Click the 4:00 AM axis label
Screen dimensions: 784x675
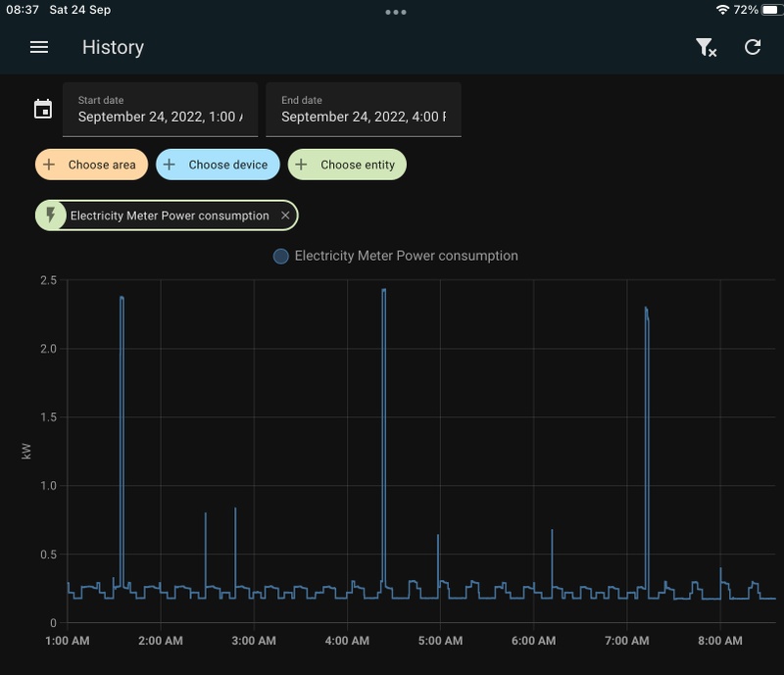(347, 641)
